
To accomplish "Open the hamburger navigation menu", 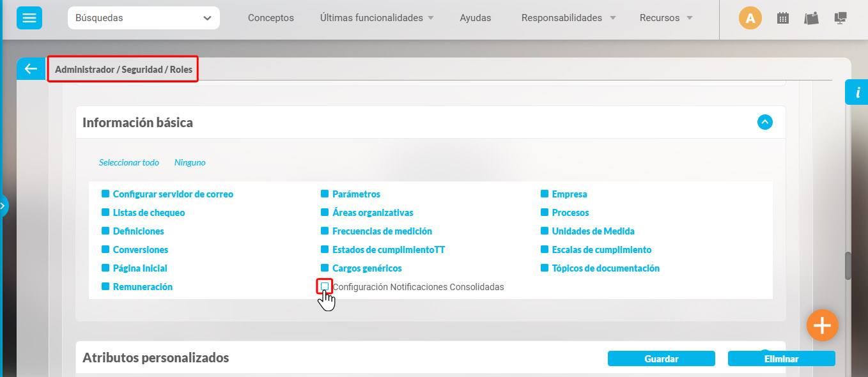I will 29,17.
